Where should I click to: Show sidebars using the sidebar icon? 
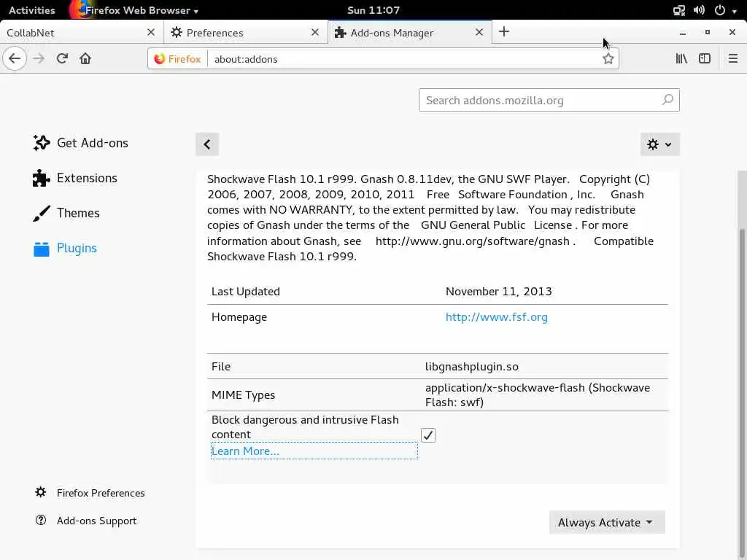click(x=705, y=58)
